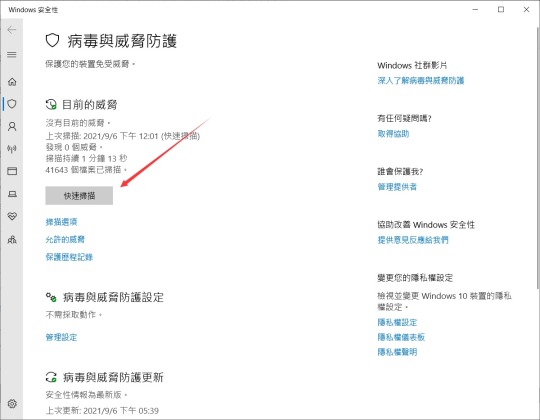Image resolution: width=540 pixels, height=420 pixels.
Task: Open 允許的威脅 link
Action: click(x=65, y=239)
